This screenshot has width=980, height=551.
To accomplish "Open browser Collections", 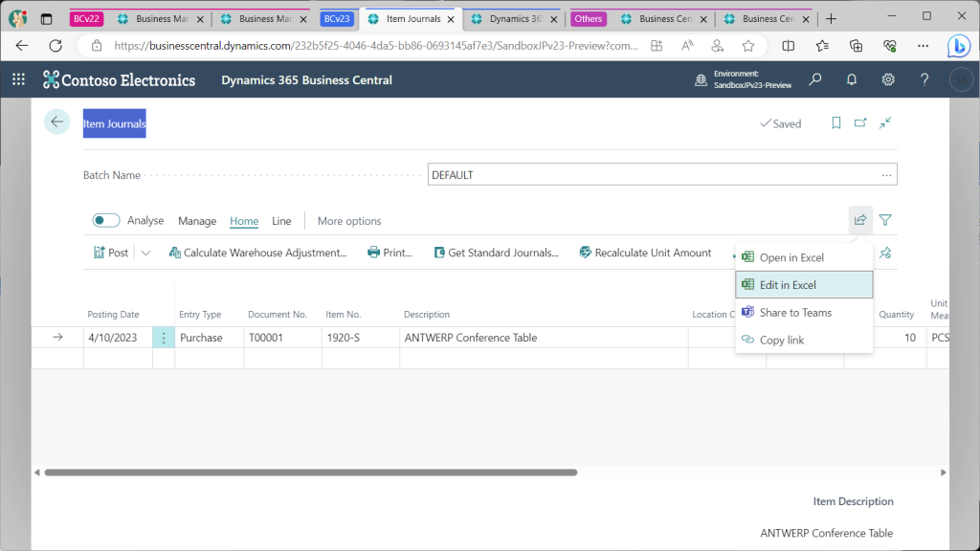I will [x=857, y=46].
